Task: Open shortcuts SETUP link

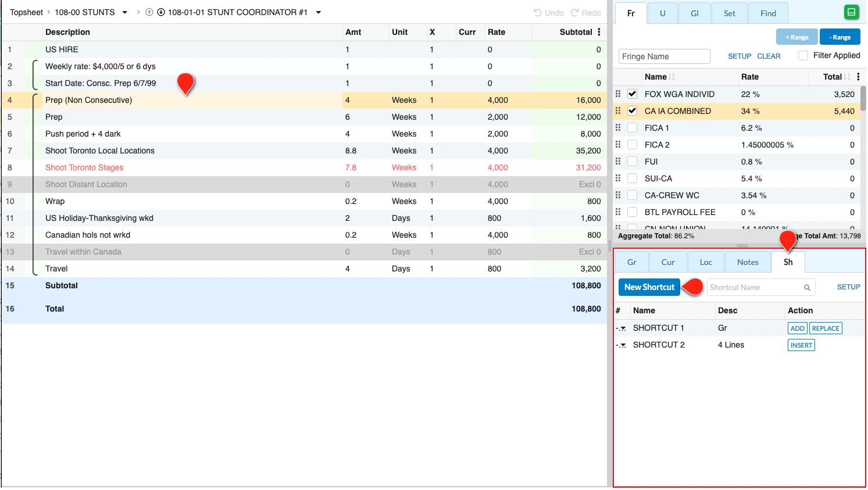Action: click(848, 287)
